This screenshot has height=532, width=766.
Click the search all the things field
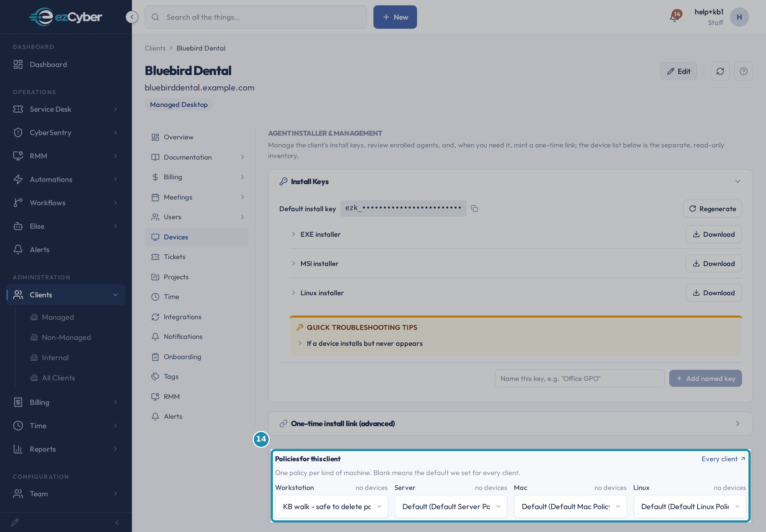click(256, 17)
